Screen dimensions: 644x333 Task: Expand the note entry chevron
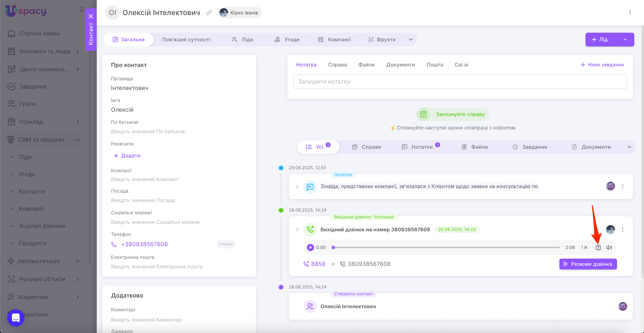(x=297, y=187)
